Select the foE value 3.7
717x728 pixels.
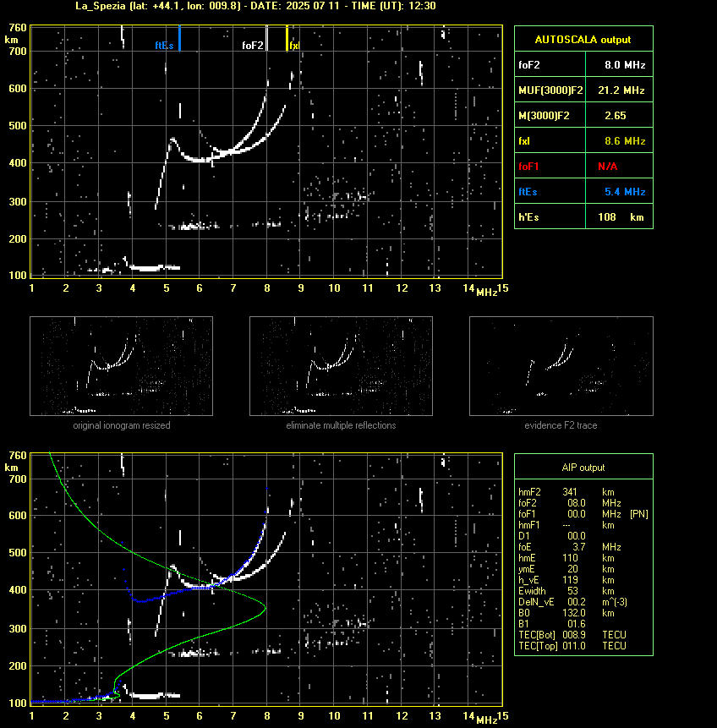point(578,547)
